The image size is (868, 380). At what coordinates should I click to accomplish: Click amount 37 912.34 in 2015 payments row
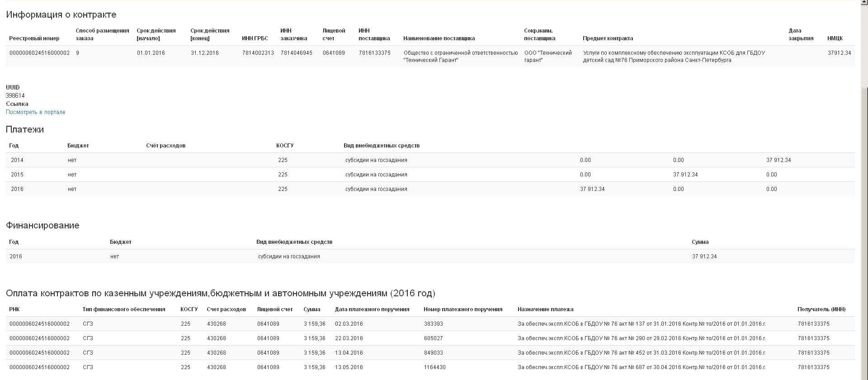click(x=685, y=175)
